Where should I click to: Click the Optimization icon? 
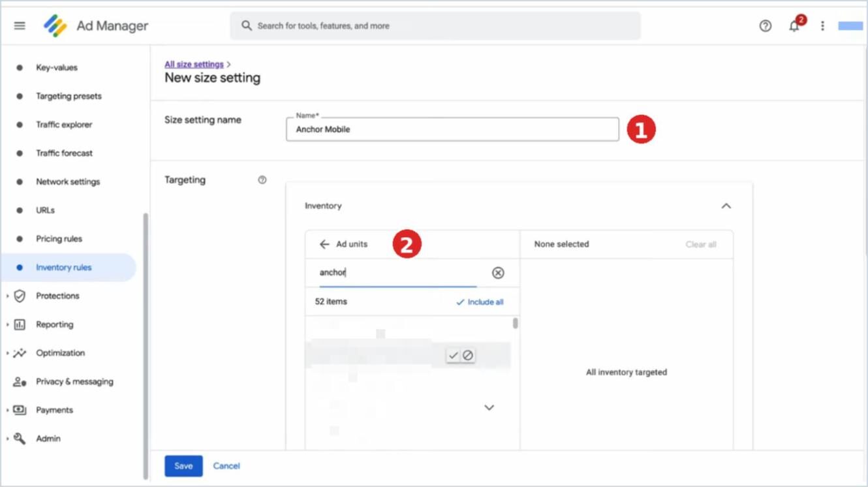20,353
